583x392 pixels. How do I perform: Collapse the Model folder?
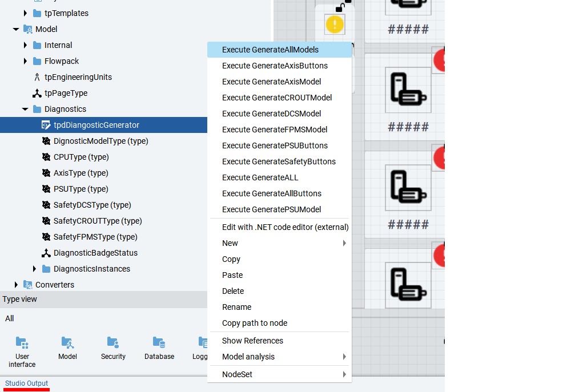point(16,29)
